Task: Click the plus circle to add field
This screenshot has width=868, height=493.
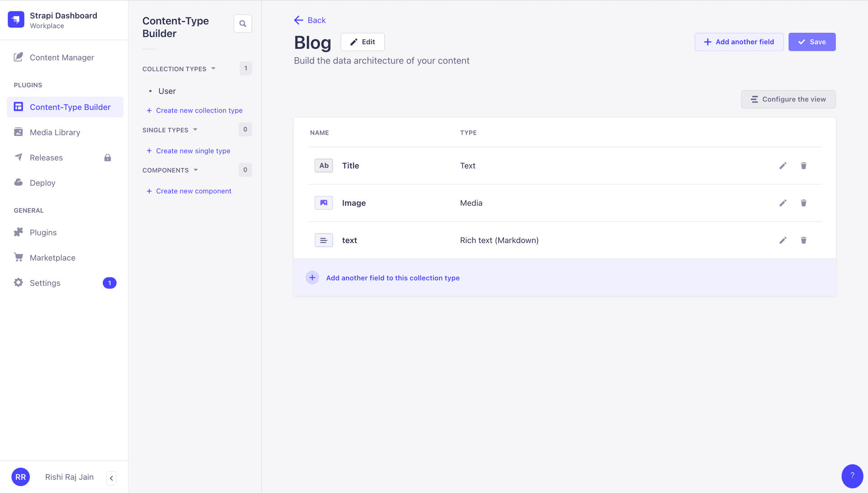Action: pos(312,277)
